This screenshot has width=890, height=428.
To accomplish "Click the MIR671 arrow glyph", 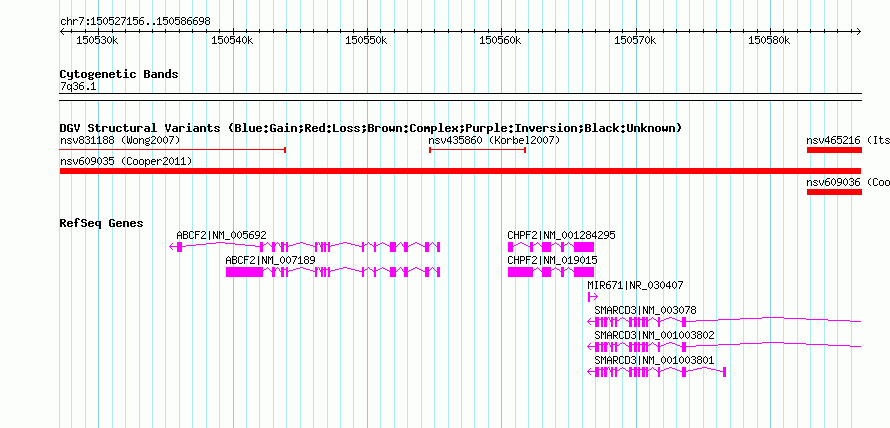I will pyautogui.click(x=593, y=297).
